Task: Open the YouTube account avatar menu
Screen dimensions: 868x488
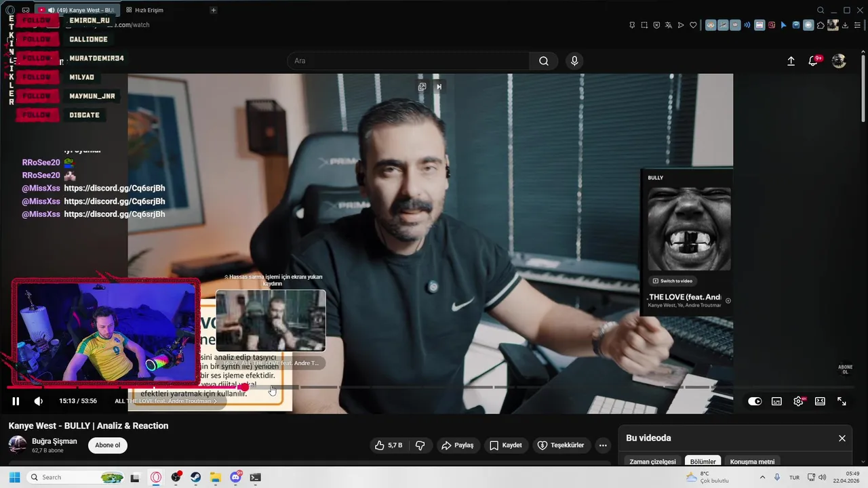Action: point(839,61)
